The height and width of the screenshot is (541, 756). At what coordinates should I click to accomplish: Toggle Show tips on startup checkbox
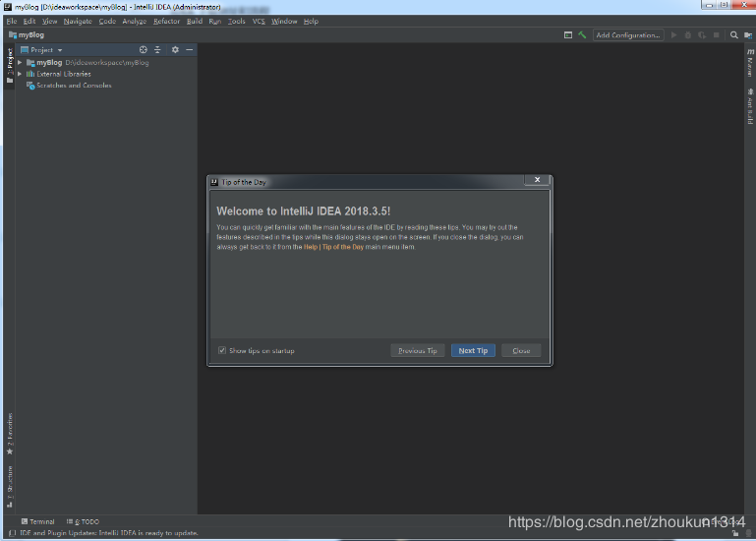[222, 350]
